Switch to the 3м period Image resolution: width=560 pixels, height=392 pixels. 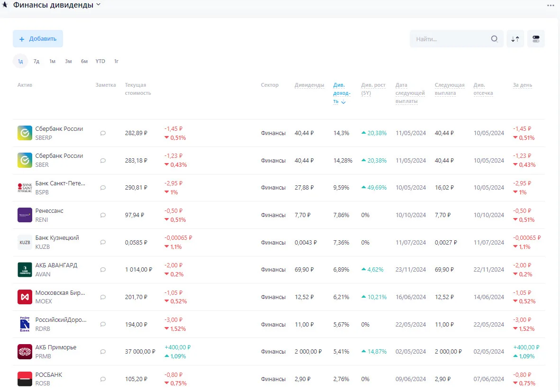69,62
